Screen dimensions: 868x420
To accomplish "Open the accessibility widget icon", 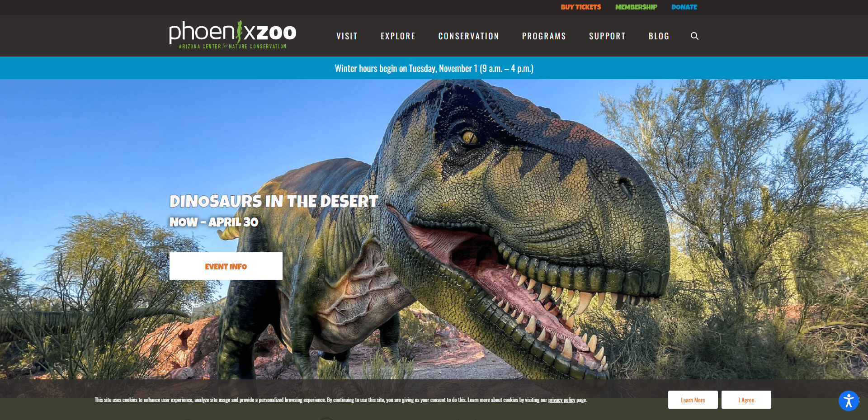I will point(849,401).
